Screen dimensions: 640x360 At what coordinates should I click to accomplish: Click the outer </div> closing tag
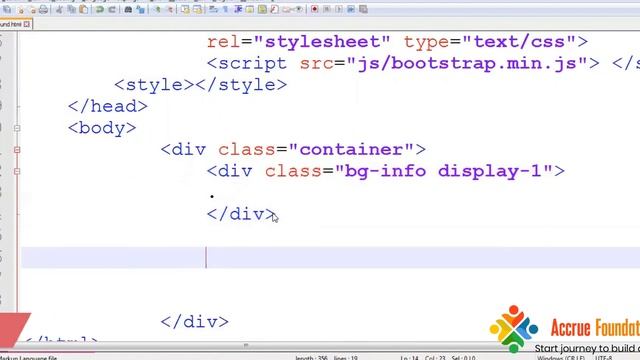(195, 322)
